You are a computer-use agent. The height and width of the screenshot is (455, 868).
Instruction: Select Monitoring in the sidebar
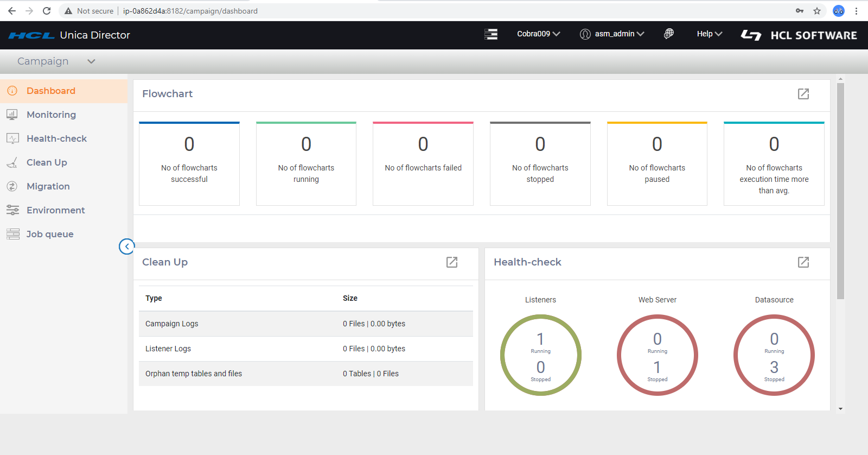coord(51,115)
